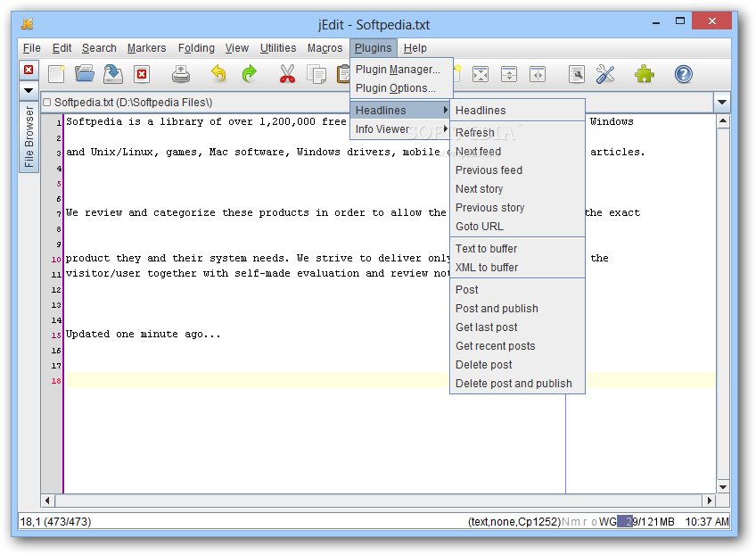Click the Copy toolbar icon
Screen dimensions: 756x555
point(316,74)
